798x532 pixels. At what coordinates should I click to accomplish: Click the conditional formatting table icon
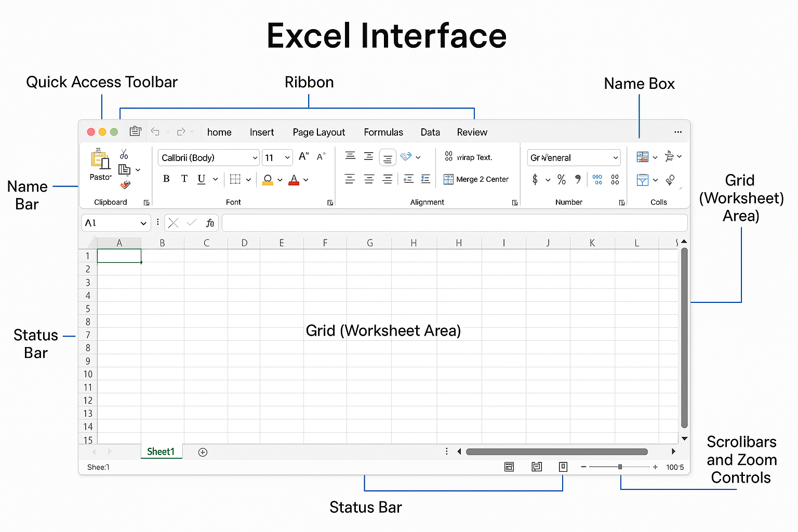[643, 157]
